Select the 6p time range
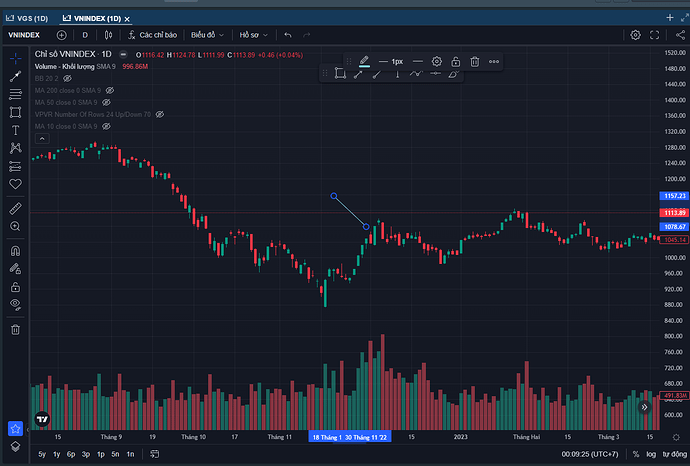Viewport: 690px width, 466px height. [70, 455]
